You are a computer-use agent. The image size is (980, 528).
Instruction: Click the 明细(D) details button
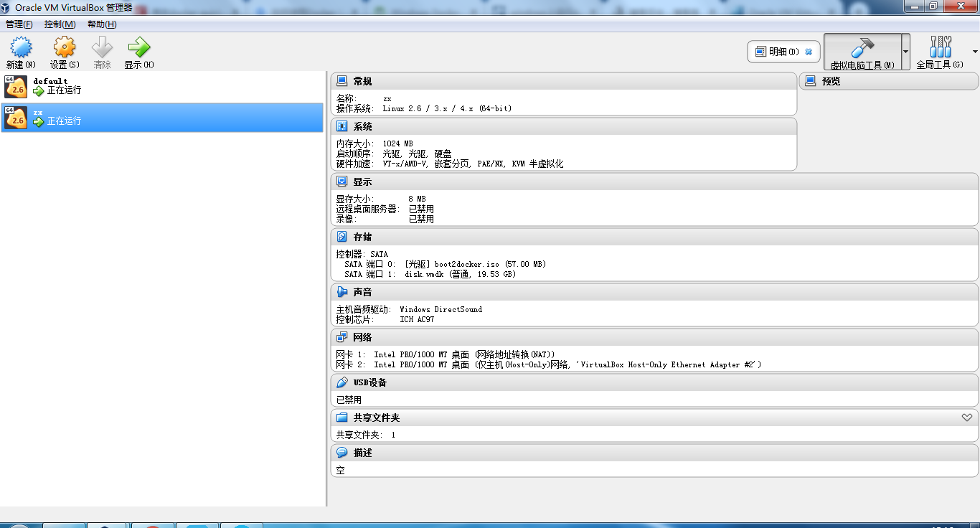783,52
